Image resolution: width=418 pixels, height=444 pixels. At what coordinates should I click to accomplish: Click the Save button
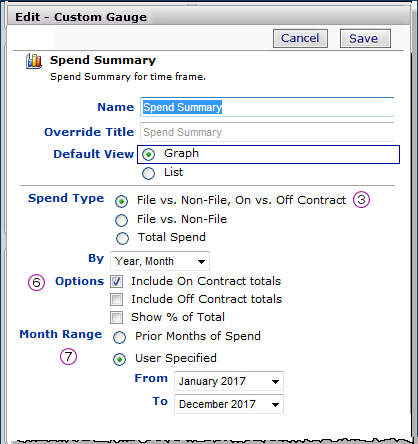[x=365, y=38]
